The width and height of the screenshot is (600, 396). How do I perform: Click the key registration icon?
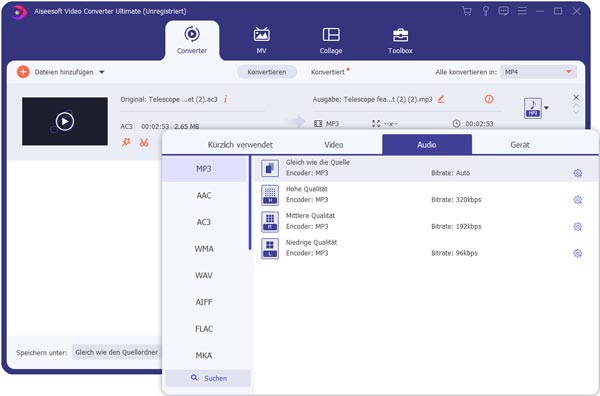click(x=485, y=11)
